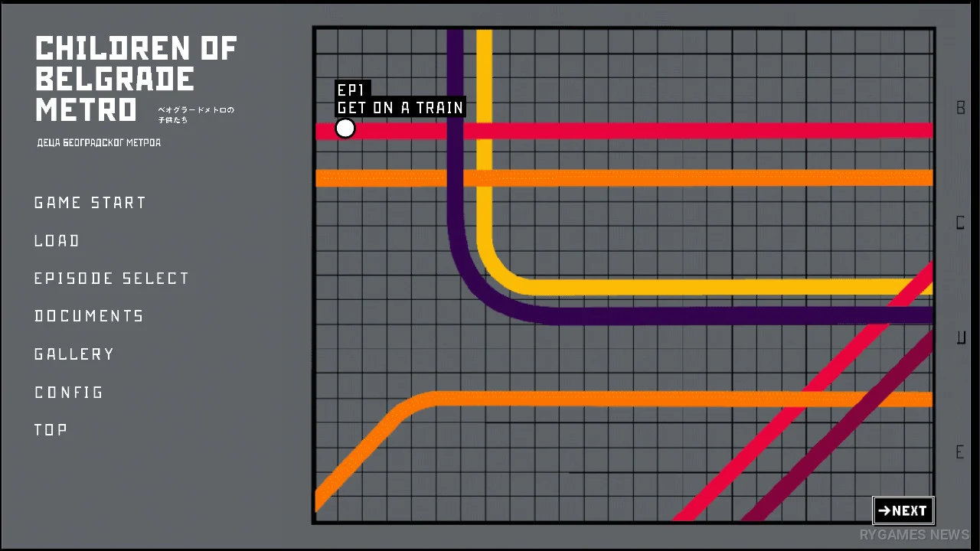The width and height of the screenshot is (980, 551).
Task: Open the LOAD menu option
Action: click(x=57, y=240)
